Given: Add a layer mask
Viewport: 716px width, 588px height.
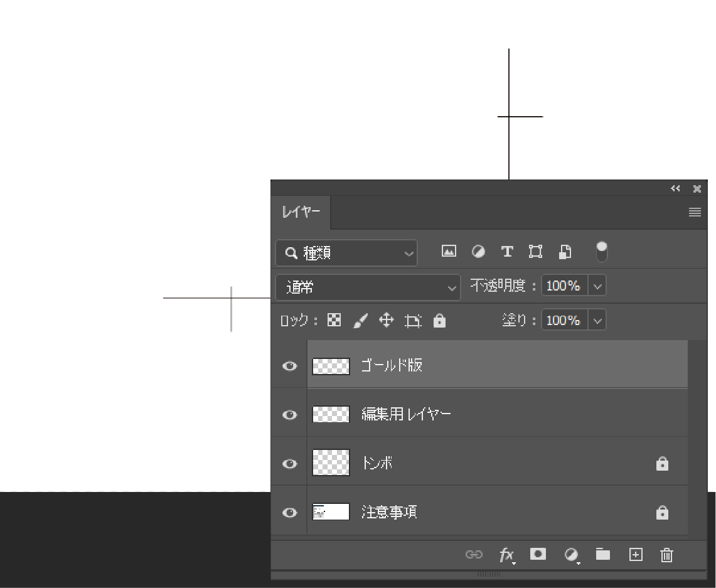Looking at the screenshot, I should (x=538, y=554).
